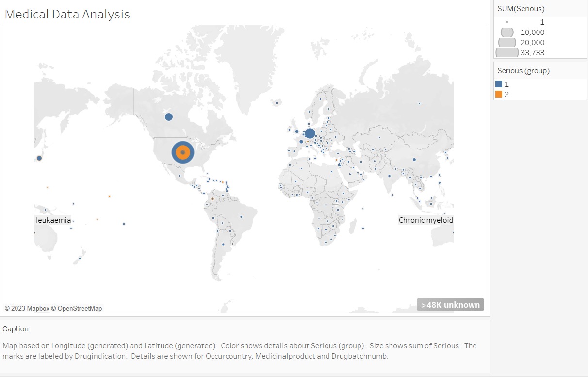This screenshot has width=588, height=377.
Task: Select the blue color swatch for group 1
Action: tap(499, 84)
